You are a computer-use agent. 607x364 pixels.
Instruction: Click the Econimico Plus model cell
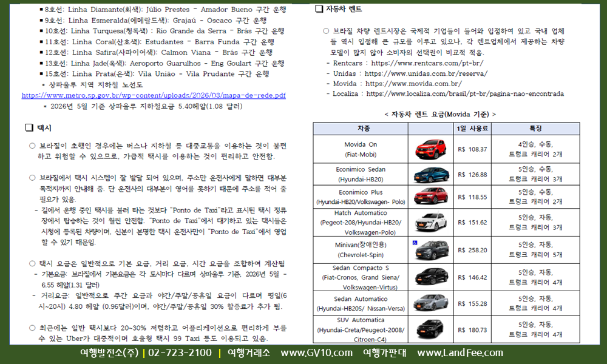(361, 197)
